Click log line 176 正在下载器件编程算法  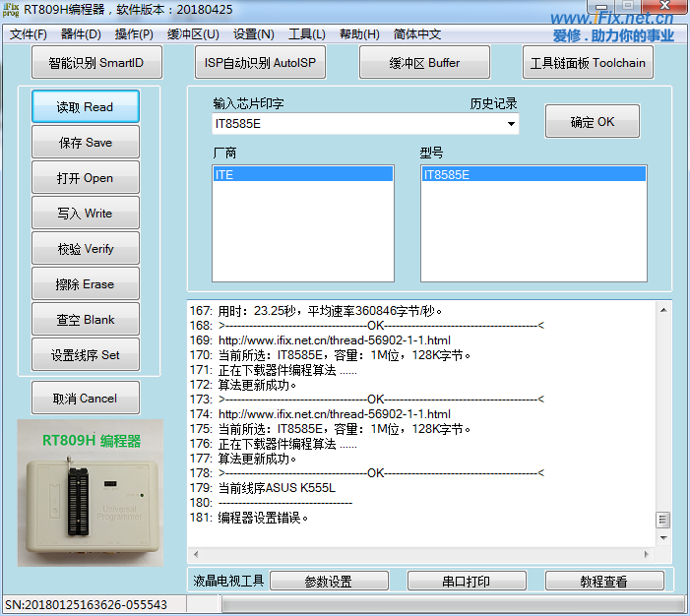coord(287,444)
